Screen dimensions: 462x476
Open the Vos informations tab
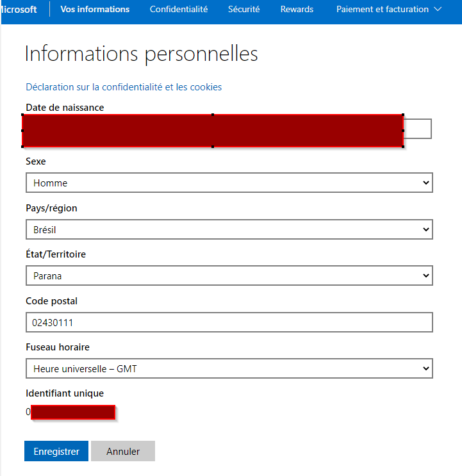(95, 10)
